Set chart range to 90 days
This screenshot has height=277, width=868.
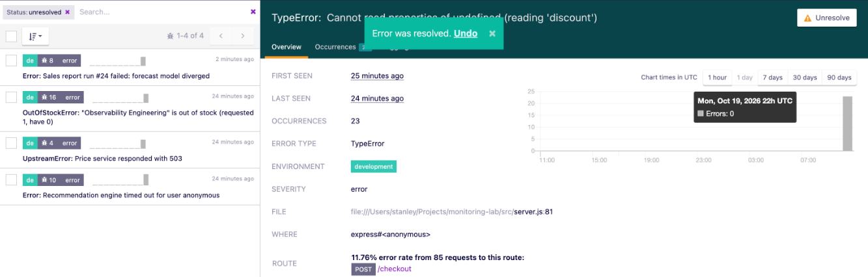(839, 77)
